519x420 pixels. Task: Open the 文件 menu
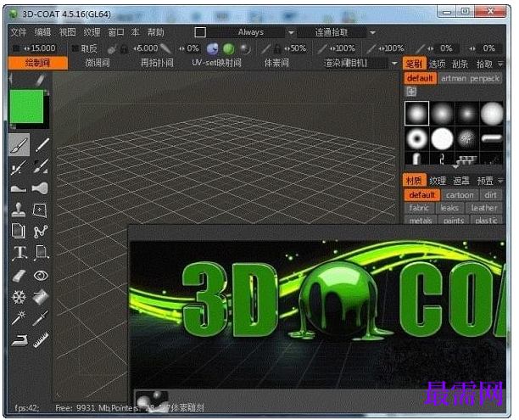(18, 32)
